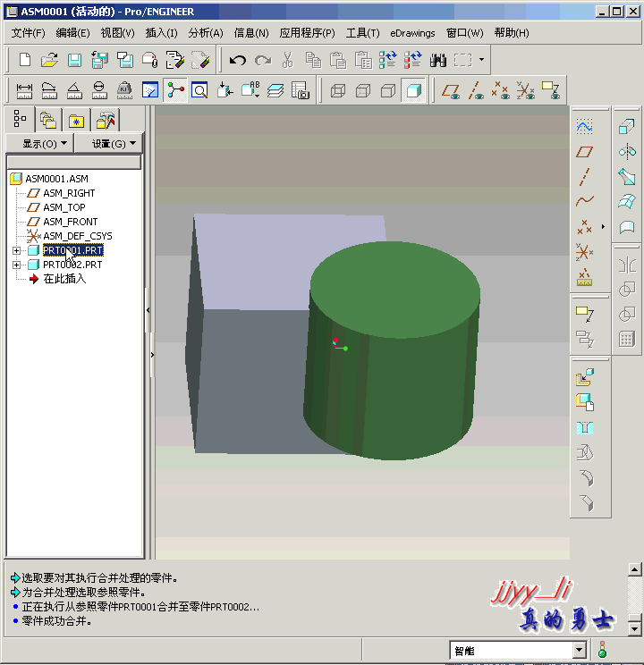
Task: Switch to the model tree tab
Action: 20,119
